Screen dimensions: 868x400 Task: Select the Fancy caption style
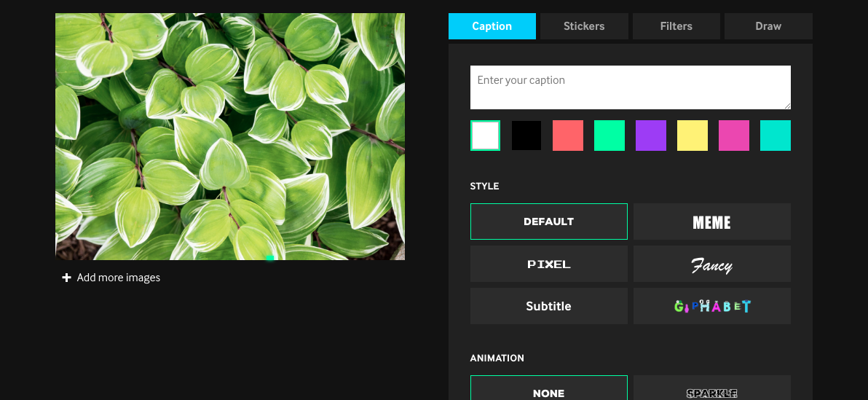(711, 264)
